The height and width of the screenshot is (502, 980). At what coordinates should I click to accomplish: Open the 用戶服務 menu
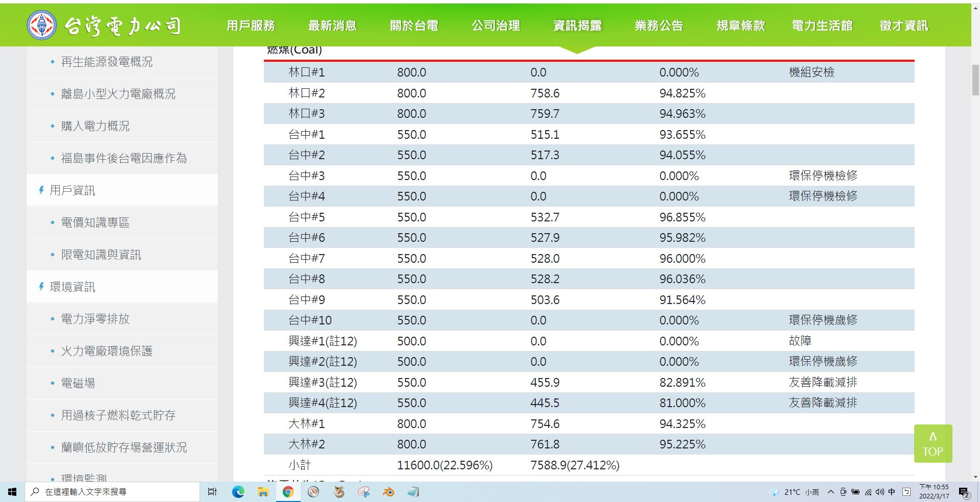(251, 26)
